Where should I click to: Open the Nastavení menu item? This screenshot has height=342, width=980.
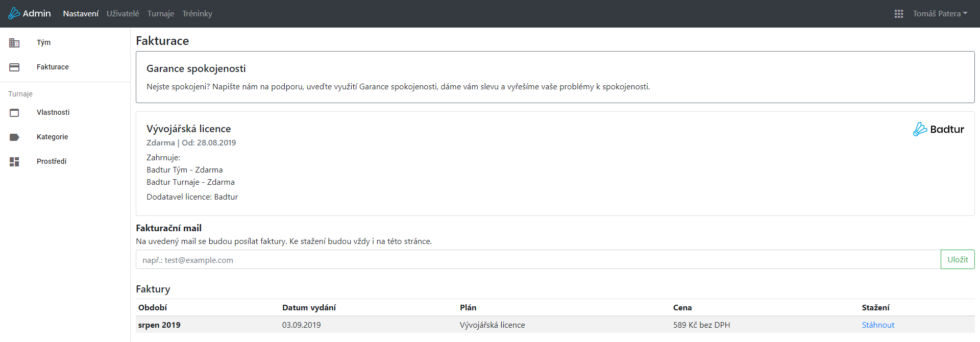(x=81, y=14)
